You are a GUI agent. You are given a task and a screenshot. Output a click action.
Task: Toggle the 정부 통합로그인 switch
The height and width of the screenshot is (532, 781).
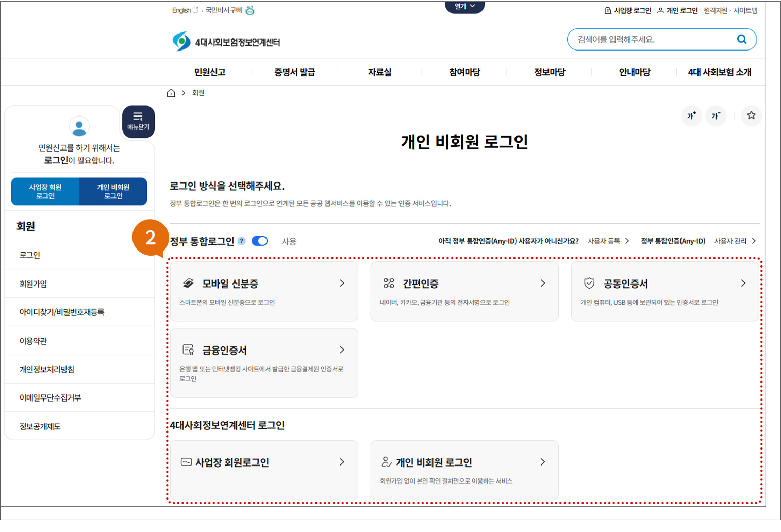tap(260, 241)
